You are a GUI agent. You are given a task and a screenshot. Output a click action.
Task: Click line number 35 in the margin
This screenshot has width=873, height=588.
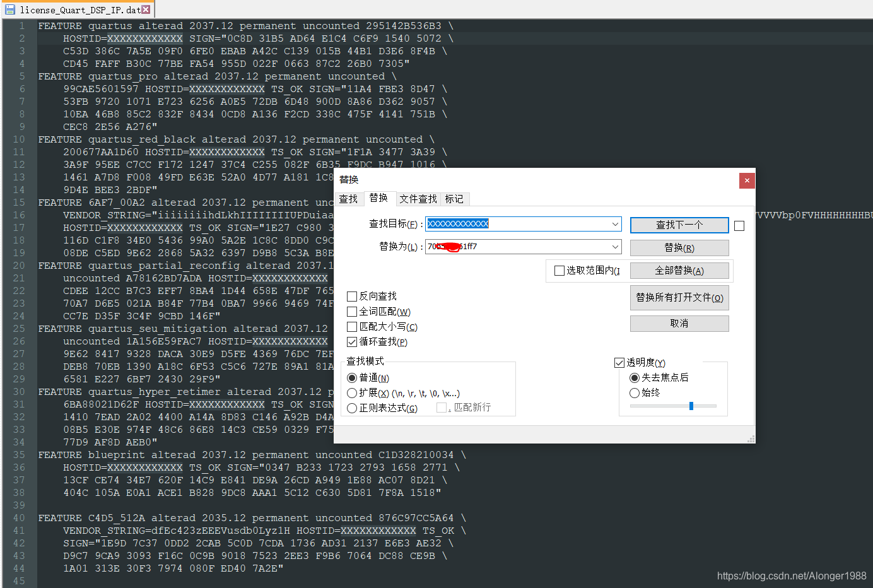click(19, 455)
